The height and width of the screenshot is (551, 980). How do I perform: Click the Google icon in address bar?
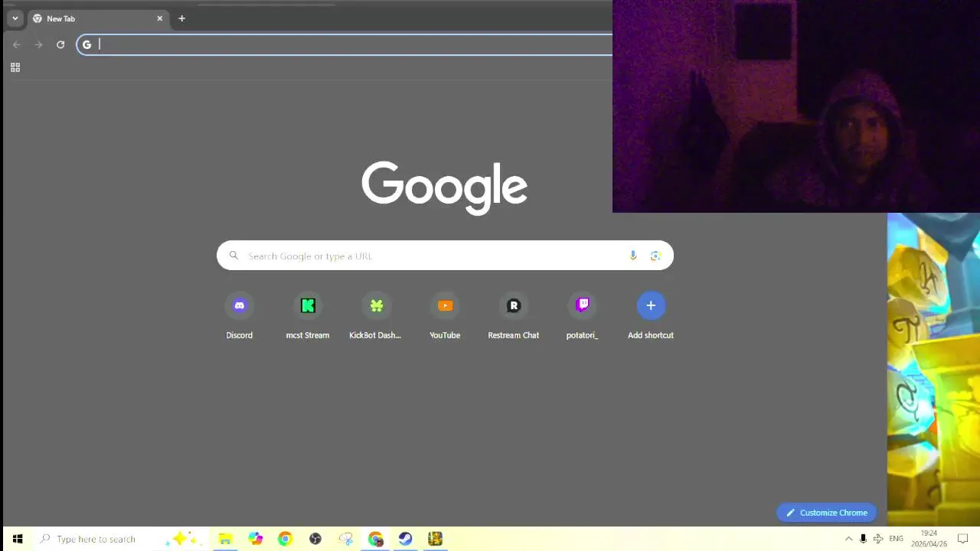point(87,44)
